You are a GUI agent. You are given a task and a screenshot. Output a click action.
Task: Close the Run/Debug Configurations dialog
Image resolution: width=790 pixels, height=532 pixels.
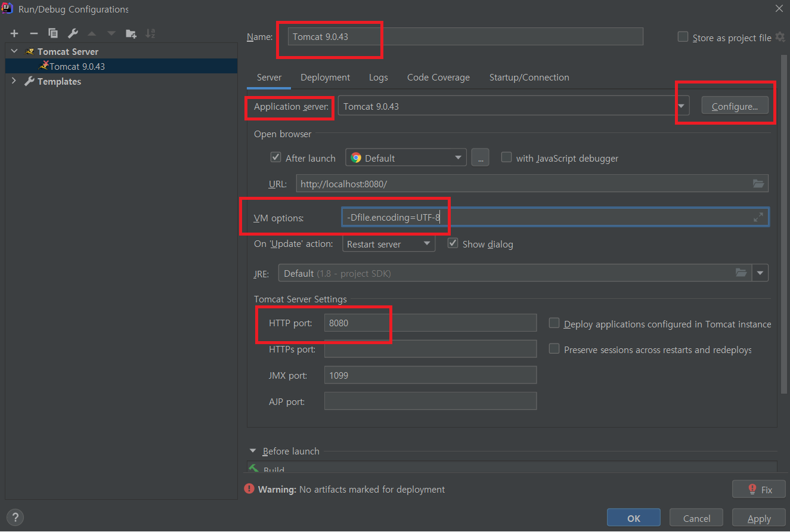[x=779, y=9]
